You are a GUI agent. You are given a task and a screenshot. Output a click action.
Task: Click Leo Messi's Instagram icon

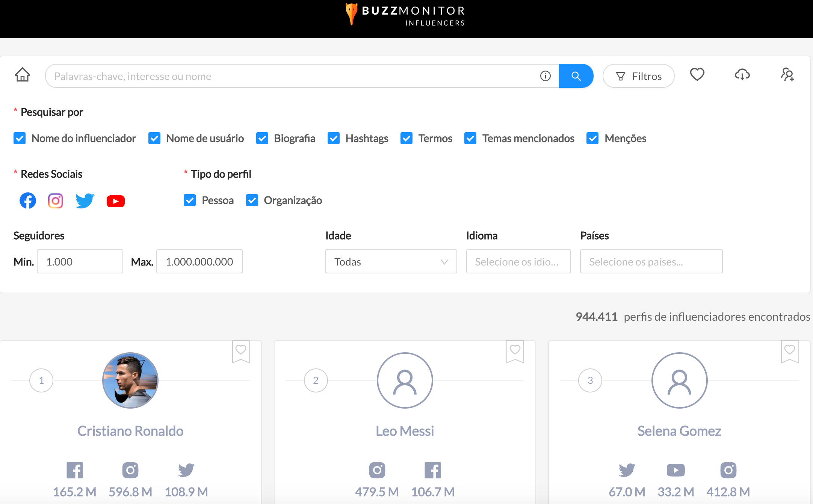[377, 470]
